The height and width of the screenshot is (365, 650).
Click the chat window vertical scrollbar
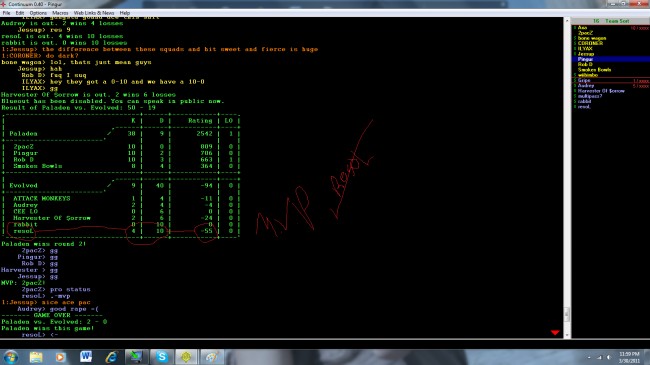pos(567,178)
